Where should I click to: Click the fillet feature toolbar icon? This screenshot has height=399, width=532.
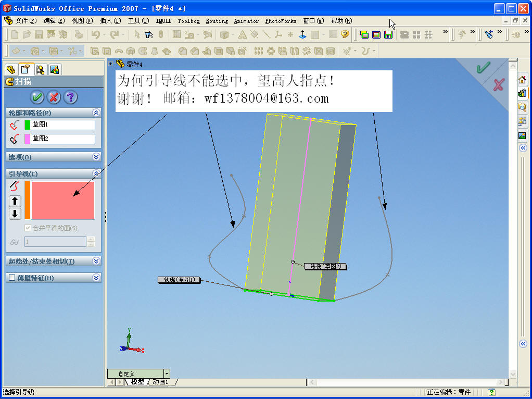pyautogui.click(x=183, y=51)
